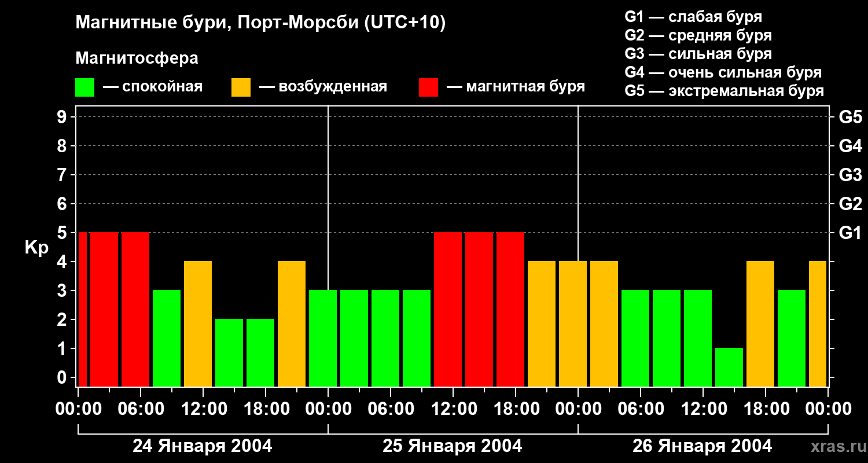The width and height of the screenshot is (868, 463).
Task: Click the 06:00 time label under 26 Января
Action: [x=641, y=409]
